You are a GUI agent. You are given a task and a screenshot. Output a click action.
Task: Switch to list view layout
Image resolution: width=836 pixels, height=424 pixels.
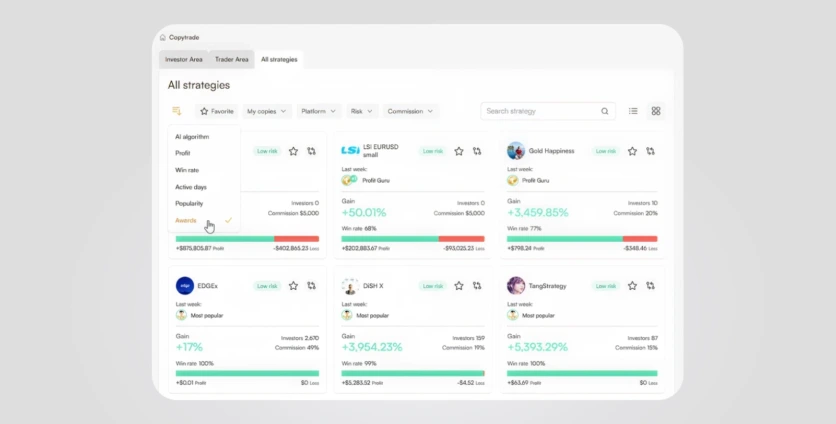point(633,111)
